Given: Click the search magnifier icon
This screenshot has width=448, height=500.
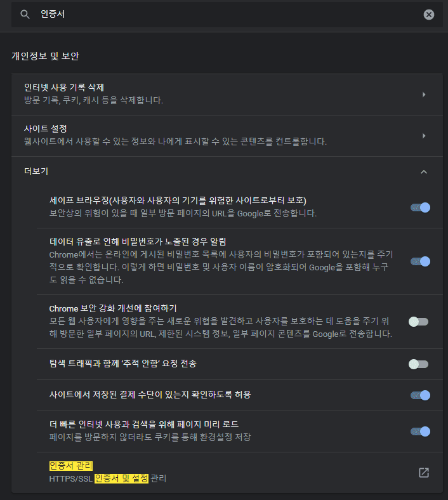Looking at the screenshot, I should [25, 15].
